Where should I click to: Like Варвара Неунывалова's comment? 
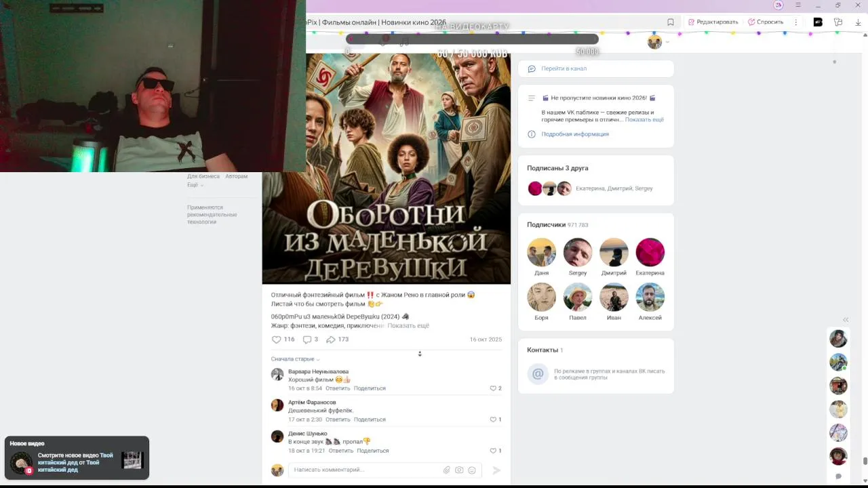[x=493, y=388]
